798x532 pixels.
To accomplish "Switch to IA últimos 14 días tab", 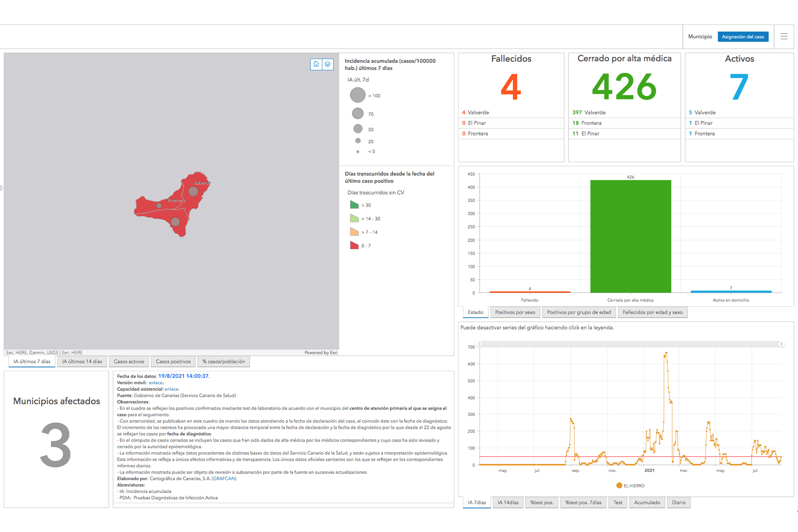I will [x=82, y=362].
